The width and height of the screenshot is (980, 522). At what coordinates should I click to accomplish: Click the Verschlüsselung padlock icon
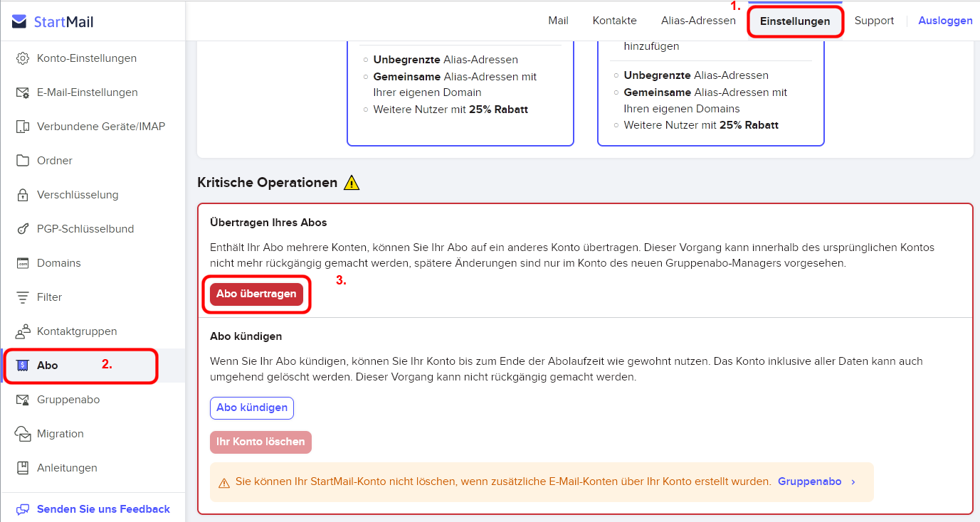[x=23, y=195]
